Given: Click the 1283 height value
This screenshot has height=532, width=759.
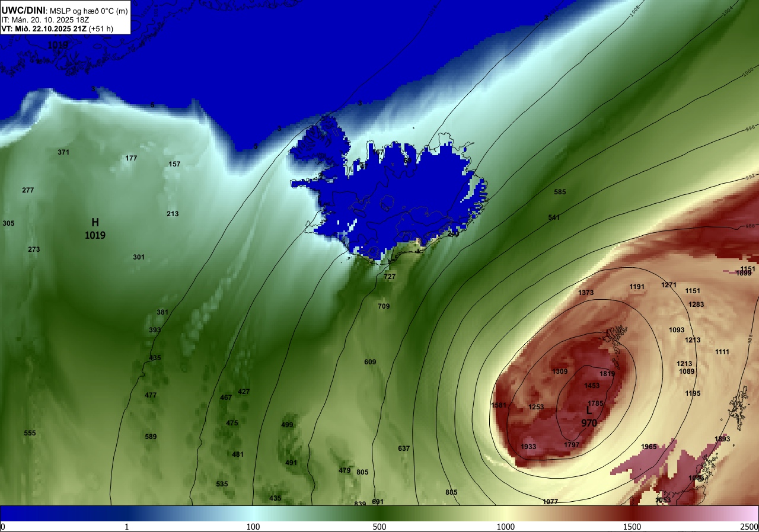Looking at the screenshot, I should pyautogui.click(x=696, y=305).
